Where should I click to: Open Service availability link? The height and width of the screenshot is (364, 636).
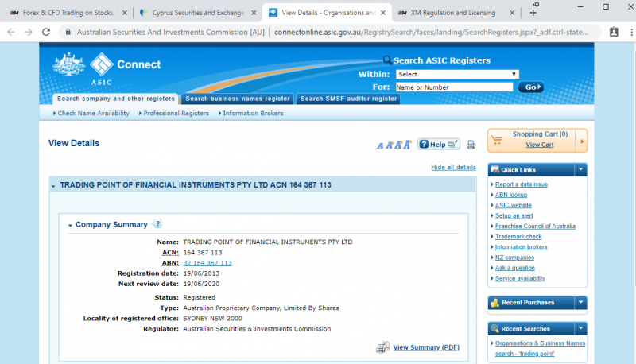point(520,278)
